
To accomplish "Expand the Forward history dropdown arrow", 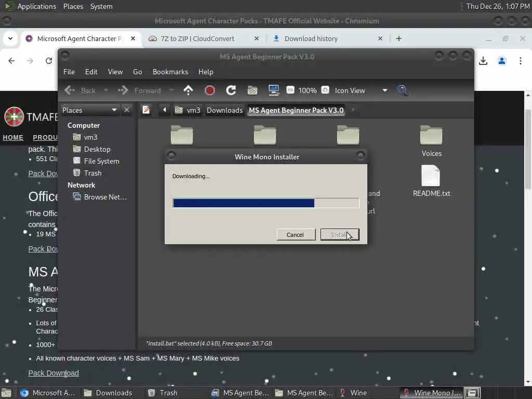I will pos(171,90).
